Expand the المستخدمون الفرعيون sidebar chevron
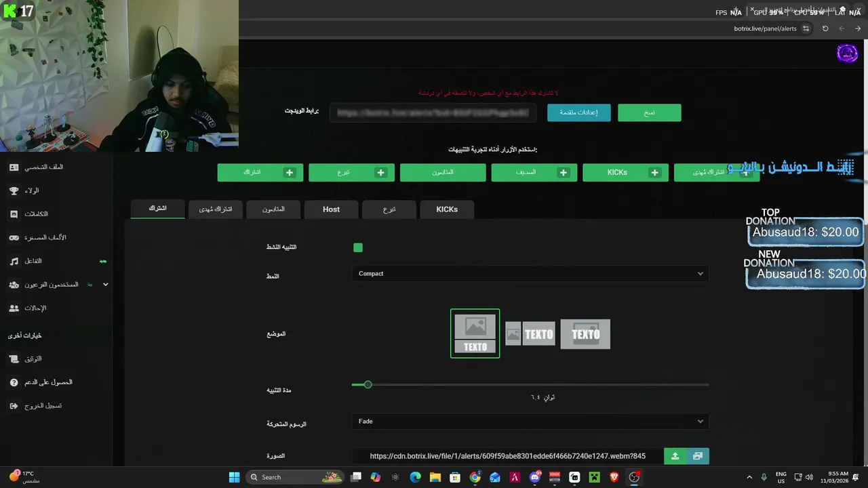This screenshot has height=488, width=868. pos(105,285)
